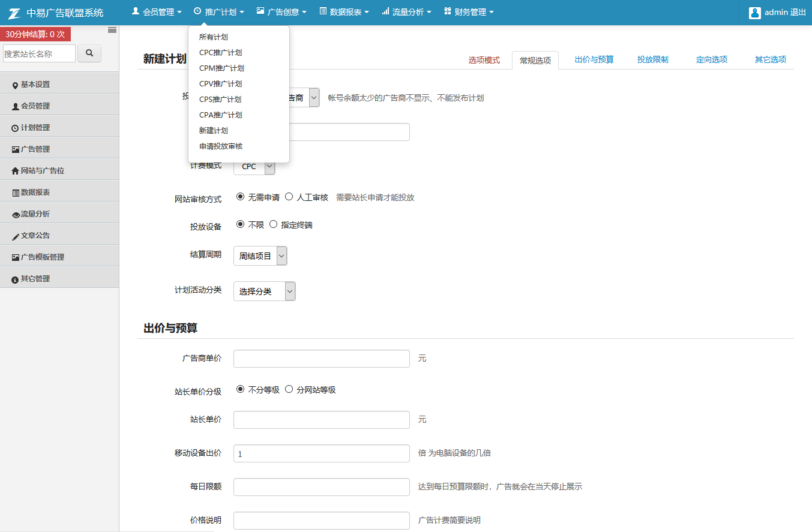Open 基本设置 sidebar section
Viewport: 812px width, 532px height.
click(35, 85)
